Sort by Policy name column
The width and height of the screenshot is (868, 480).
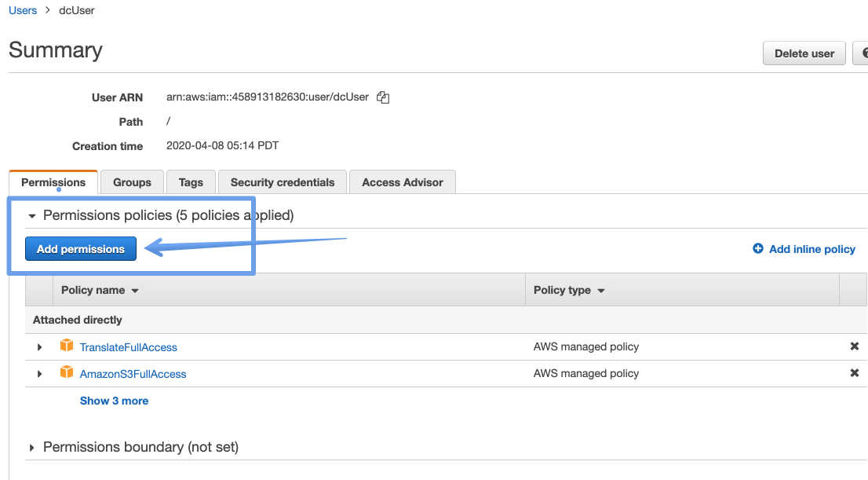(x=100, y=290)
